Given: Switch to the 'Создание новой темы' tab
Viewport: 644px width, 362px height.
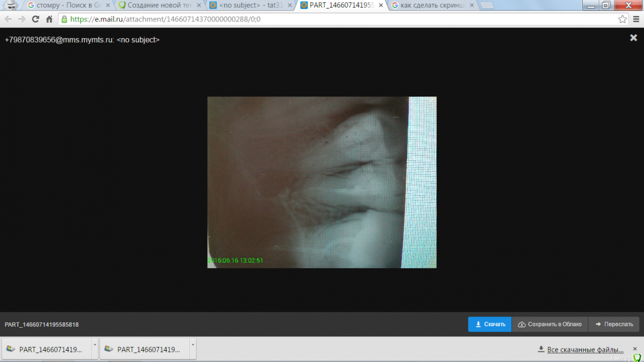Looking at the screenshot, I should pos(158,5).
